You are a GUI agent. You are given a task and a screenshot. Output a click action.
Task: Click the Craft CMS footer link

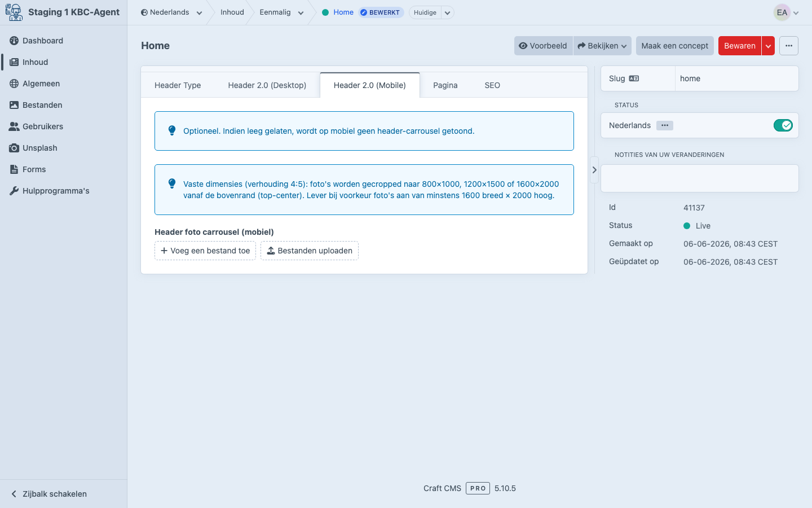(442, 488)
